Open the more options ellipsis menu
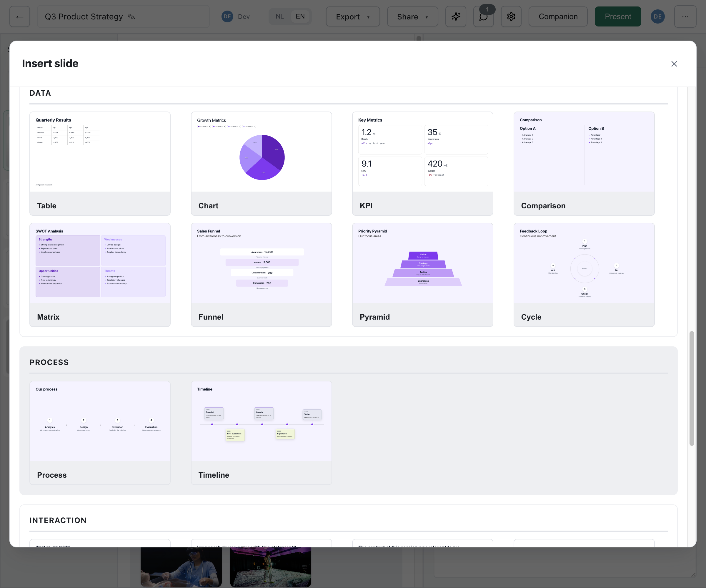Image resolution: width=706 pixels, height=588 pixels. (685, 16)
